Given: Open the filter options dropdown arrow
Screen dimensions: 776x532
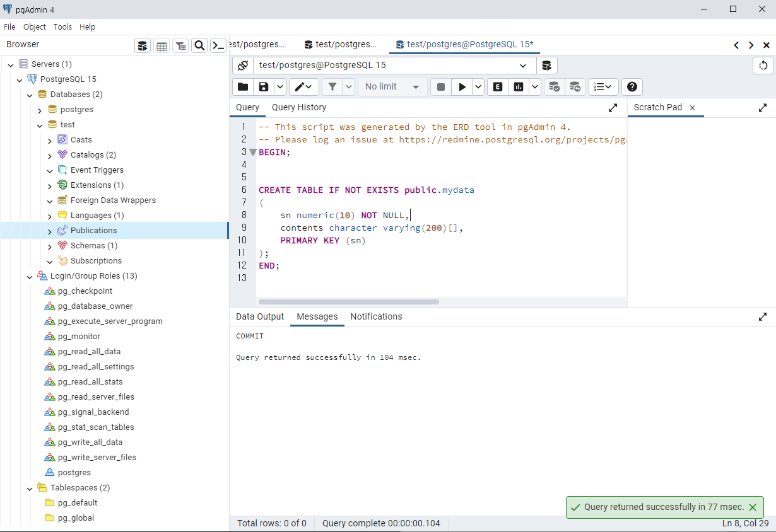Looking at the screenshot, I should click(349, 87).
